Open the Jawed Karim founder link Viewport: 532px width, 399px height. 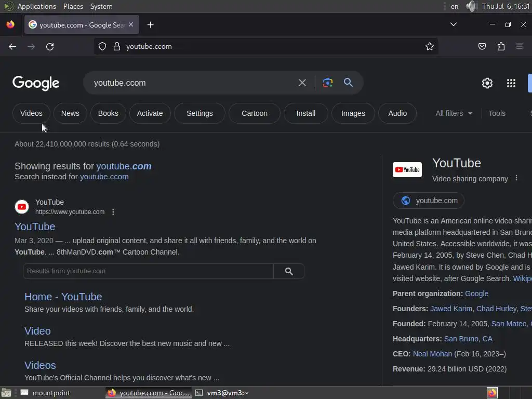click(451, 309)
